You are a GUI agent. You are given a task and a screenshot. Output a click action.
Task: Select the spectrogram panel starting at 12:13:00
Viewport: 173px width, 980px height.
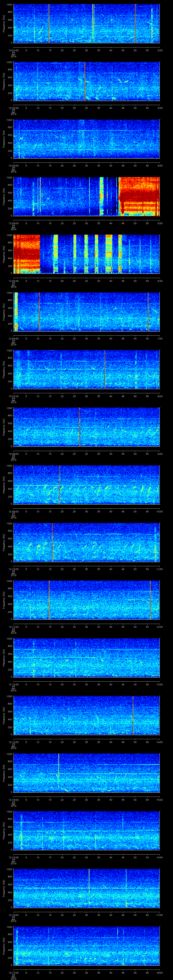pos(87,715)
